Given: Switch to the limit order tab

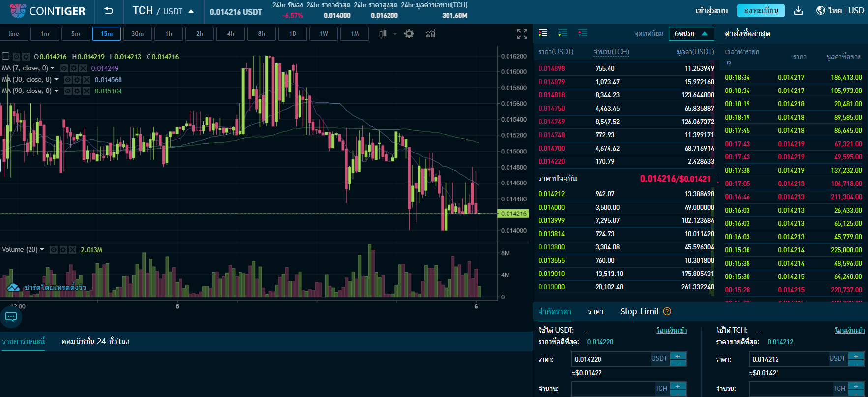Looking at the screenshot, I should point(555,311).
